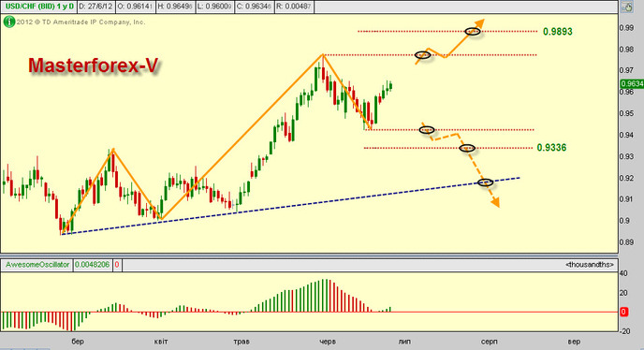
Task: Click the green 0.9634 current price tag
Action: 632,84
